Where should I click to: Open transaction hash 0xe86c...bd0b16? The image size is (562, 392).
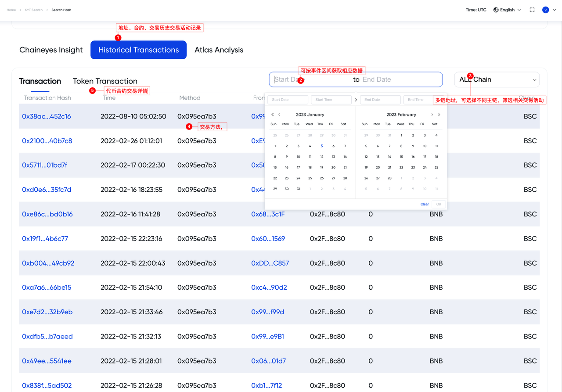pos(47,214)
